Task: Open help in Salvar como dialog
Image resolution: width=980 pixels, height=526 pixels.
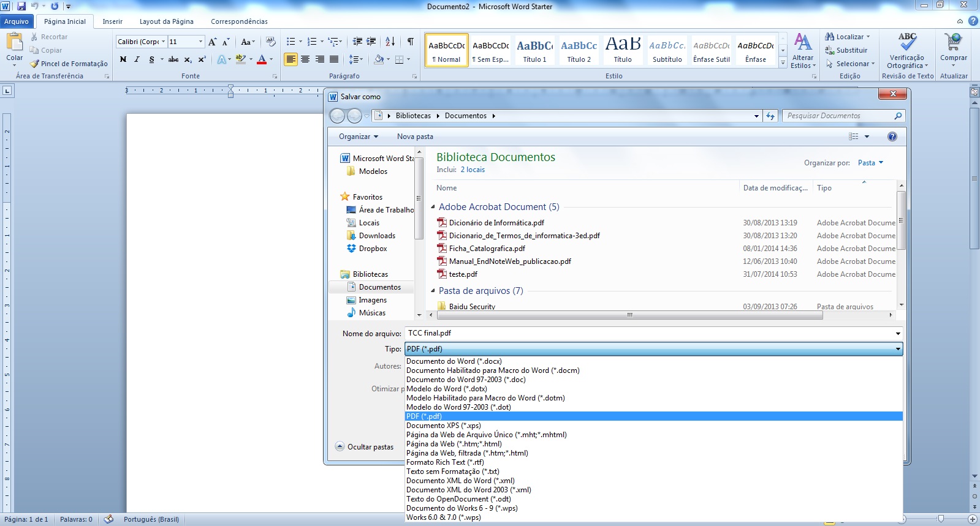Action: [x=892, y=137]
